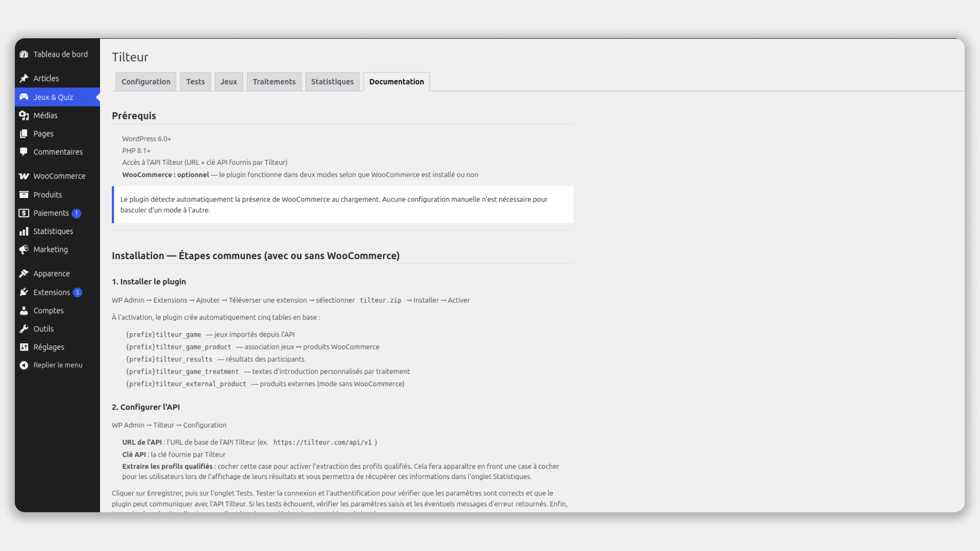Image resolution: width=980 pixels, height=551 pixels.
Task: Click the Médias media icon
Action: coord(24,115)
